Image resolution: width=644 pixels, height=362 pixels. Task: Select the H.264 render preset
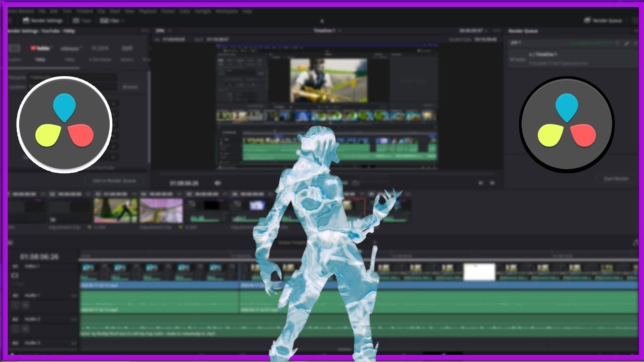tap(99, 48)
